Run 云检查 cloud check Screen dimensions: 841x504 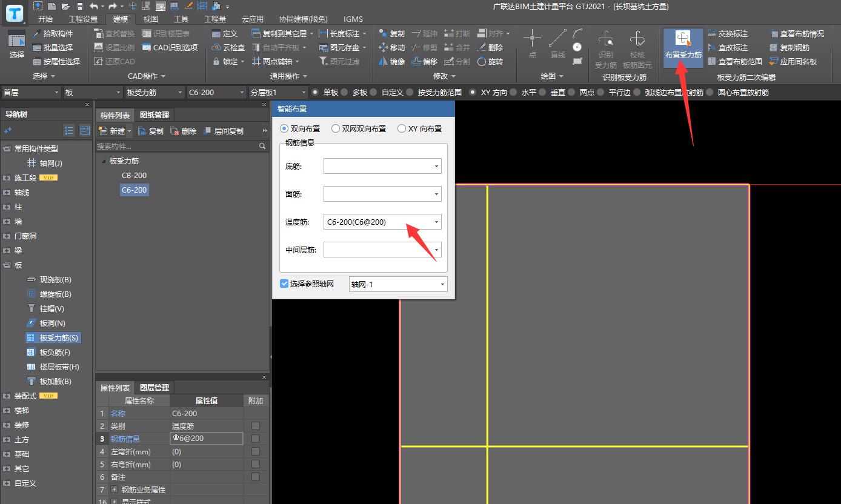point(228,48)
